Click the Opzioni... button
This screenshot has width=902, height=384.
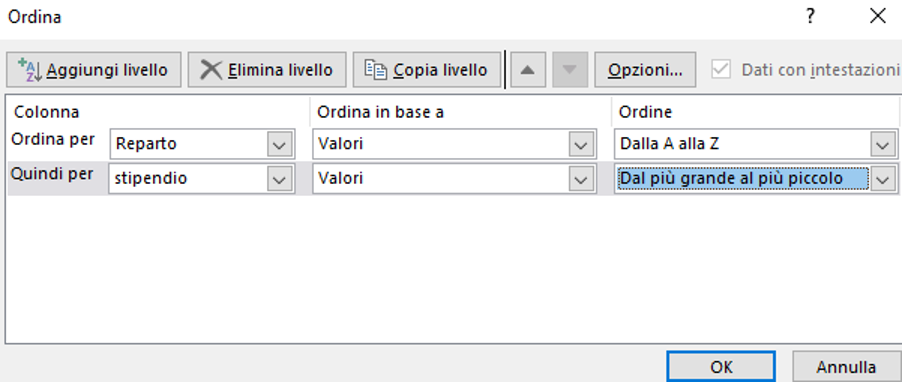(x=645, y=70)
